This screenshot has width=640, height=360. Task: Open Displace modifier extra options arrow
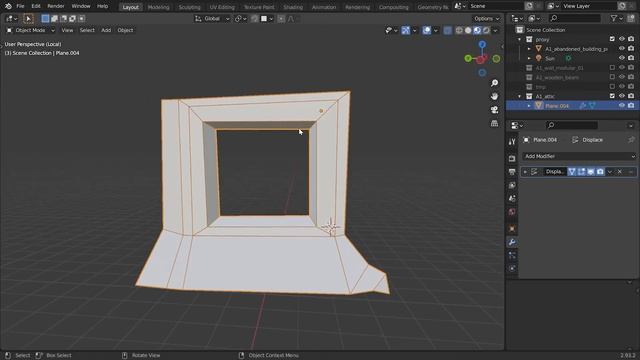610,172
